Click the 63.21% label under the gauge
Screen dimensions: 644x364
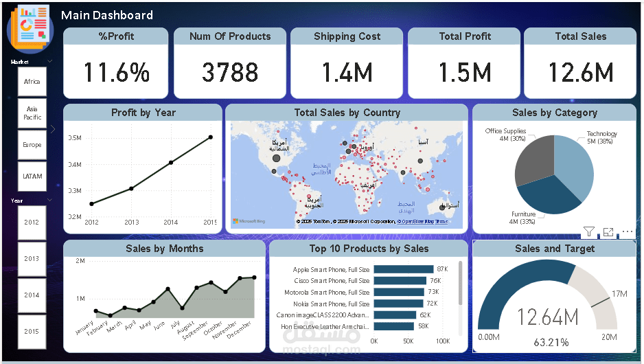tap(551, 342)
